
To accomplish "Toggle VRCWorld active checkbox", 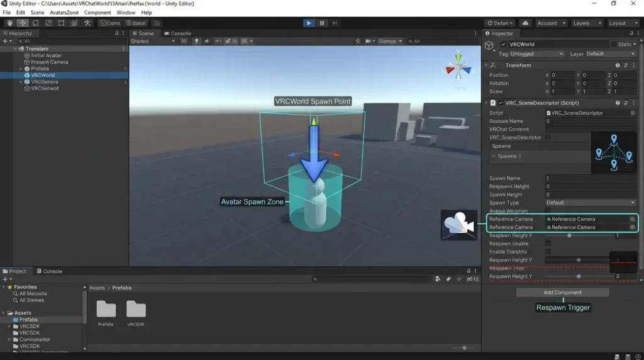I will click(503, 45).
